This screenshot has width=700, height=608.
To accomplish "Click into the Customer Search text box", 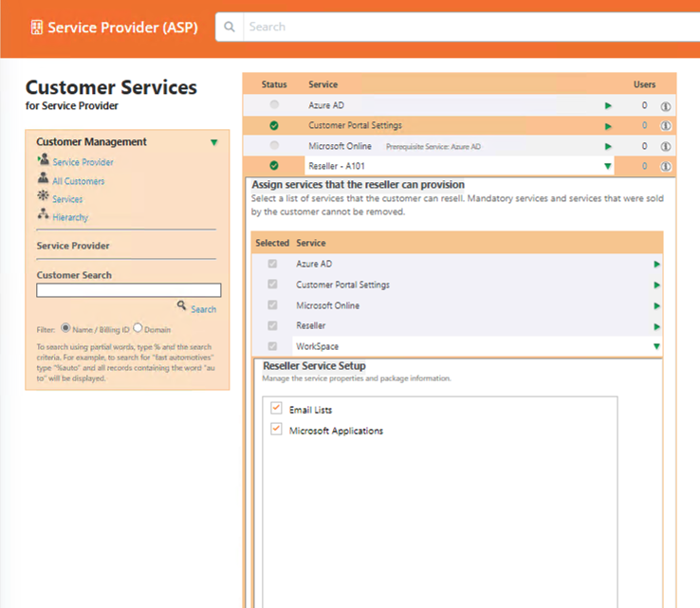I will (129, 290).
